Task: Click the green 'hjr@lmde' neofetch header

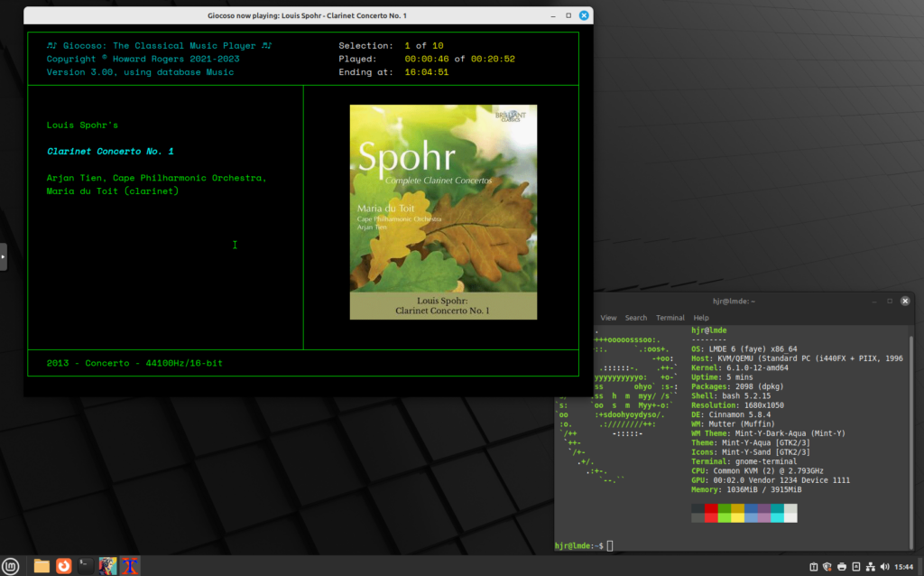Action: (709, 330)
